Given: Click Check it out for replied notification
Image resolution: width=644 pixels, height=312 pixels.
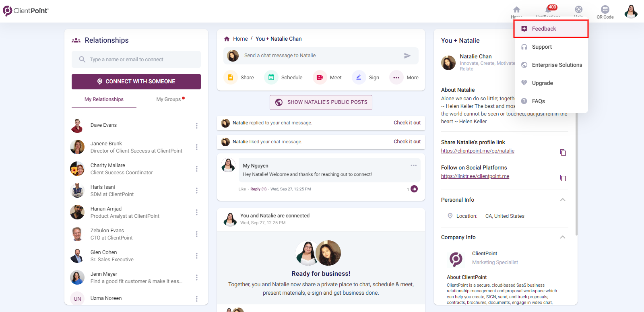Looking at the screenshot, I should coord(407,123).
